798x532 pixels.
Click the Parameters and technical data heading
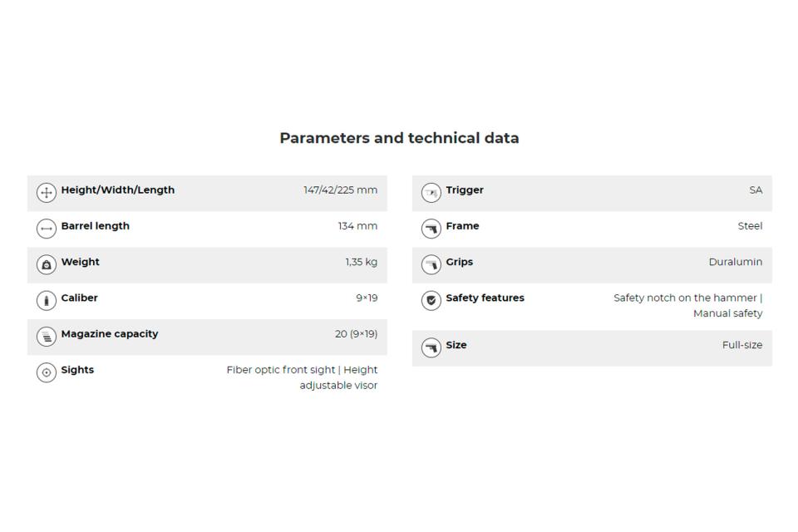tap(399, 138)
